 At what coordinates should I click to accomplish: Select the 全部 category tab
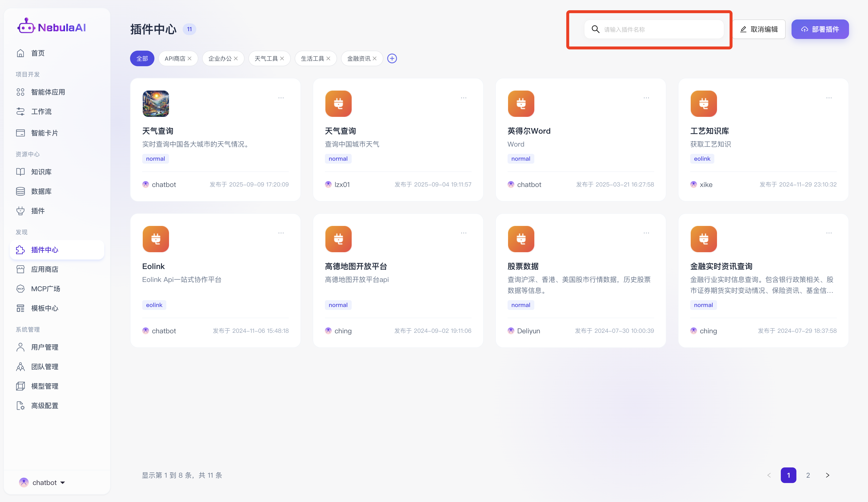coord(142,58)
